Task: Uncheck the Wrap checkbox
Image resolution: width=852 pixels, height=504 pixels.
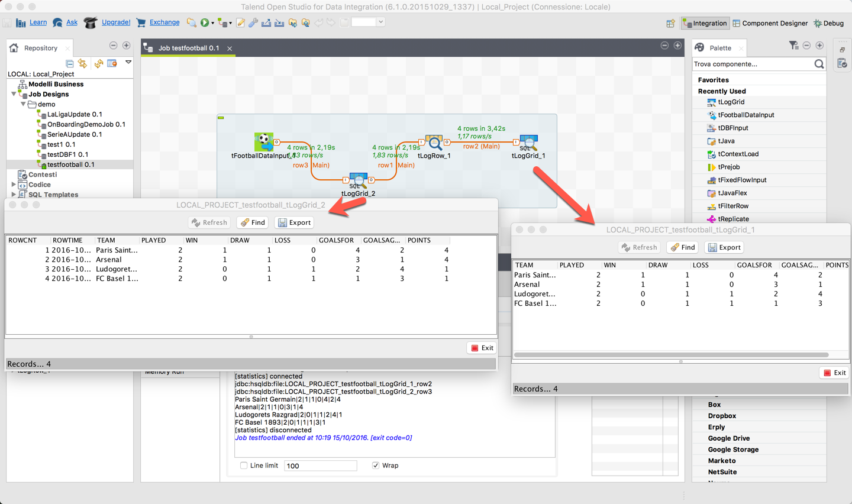Action: click(x=376, y=466)
